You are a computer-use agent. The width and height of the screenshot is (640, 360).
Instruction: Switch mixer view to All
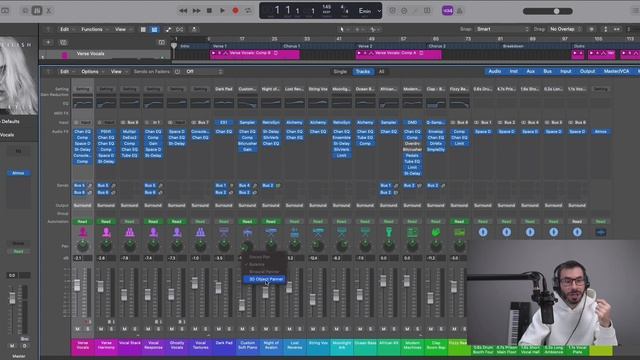pos(382,71)
